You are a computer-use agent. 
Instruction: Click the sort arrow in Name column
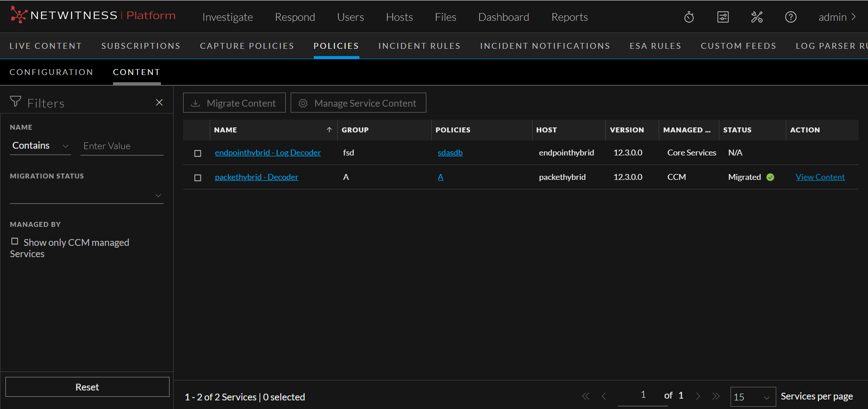pos(329,130)
